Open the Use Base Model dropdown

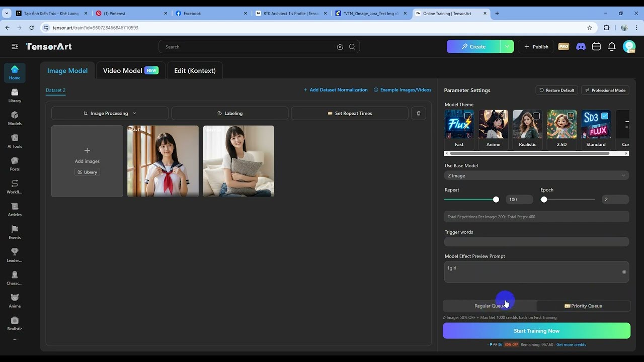pos(536,175)
